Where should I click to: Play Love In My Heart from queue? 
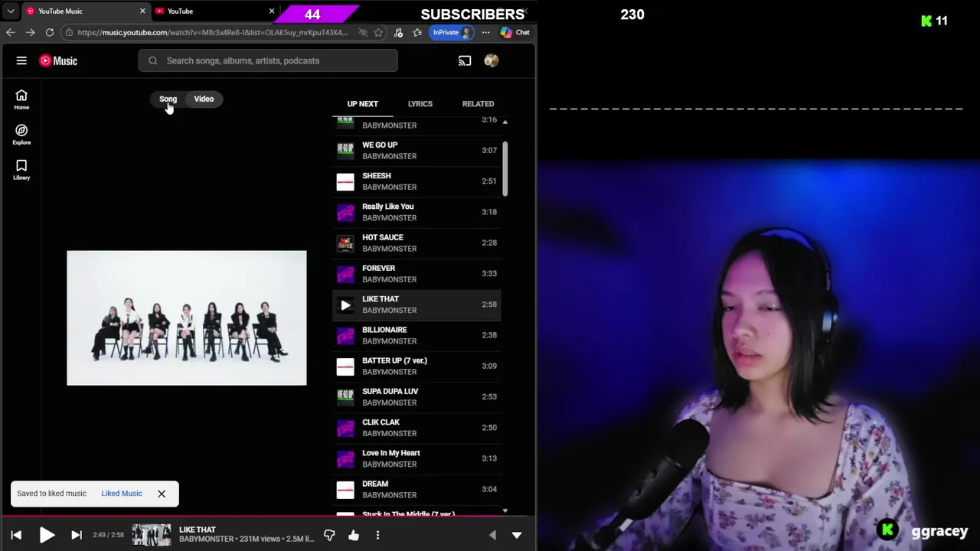coord(417,458)
